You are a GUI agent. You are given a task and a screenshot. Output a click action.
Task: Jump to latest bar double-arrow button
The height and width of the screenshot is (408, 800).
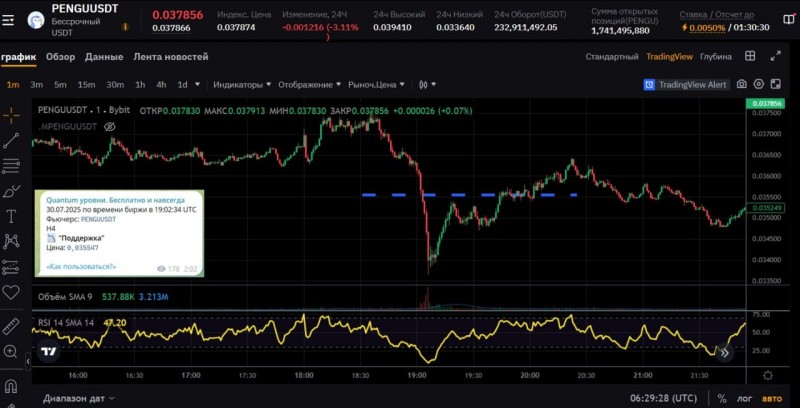[724, 352]
